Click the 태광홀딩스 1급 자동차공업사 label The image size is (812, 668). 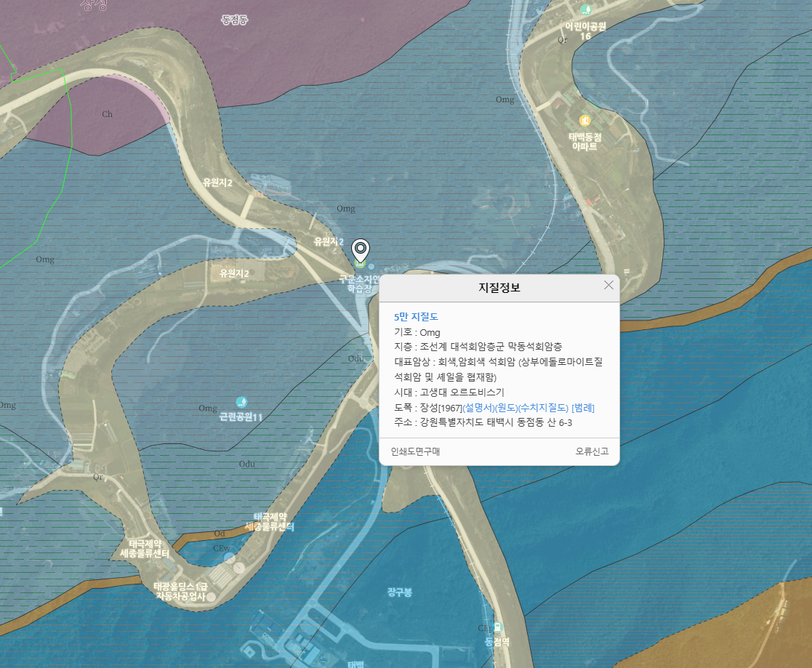point(181,592)
